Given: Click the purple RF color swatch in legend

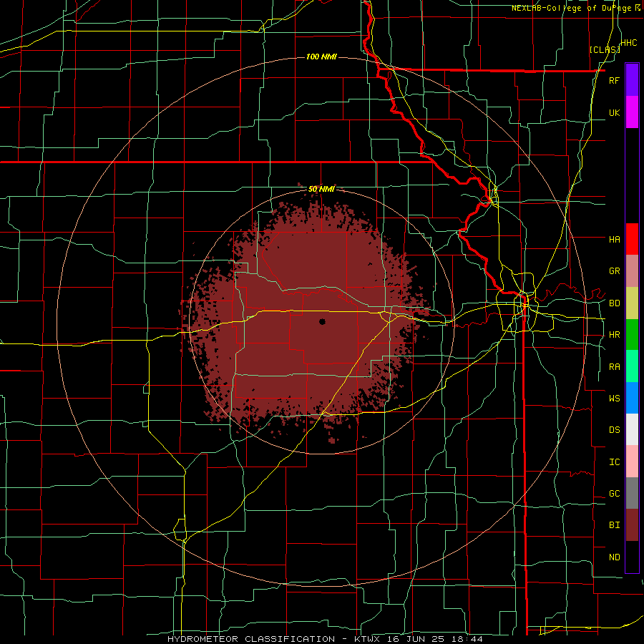Looking at the screenshot, I should (632, 79).
